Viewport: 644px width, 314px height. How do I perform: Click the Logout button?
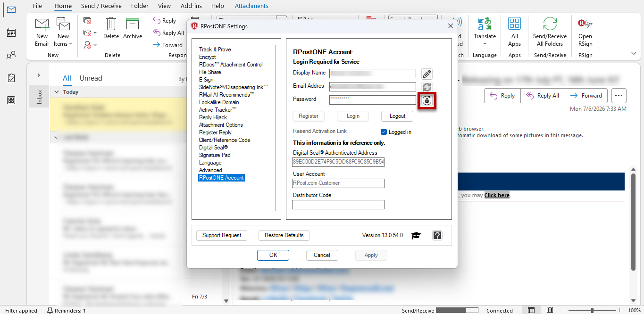397,116
